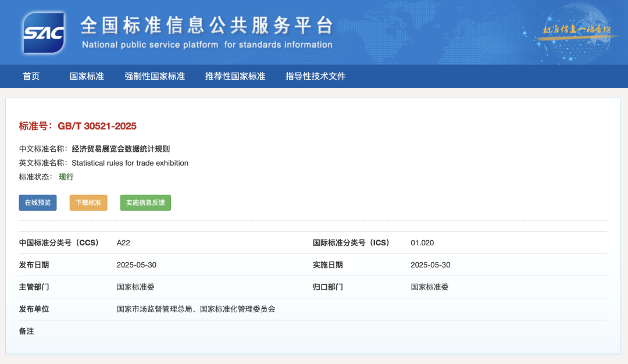Click the 发布单位 row value text
The width and height of the screenshot is (628, 364).
(x=197, y=309)
